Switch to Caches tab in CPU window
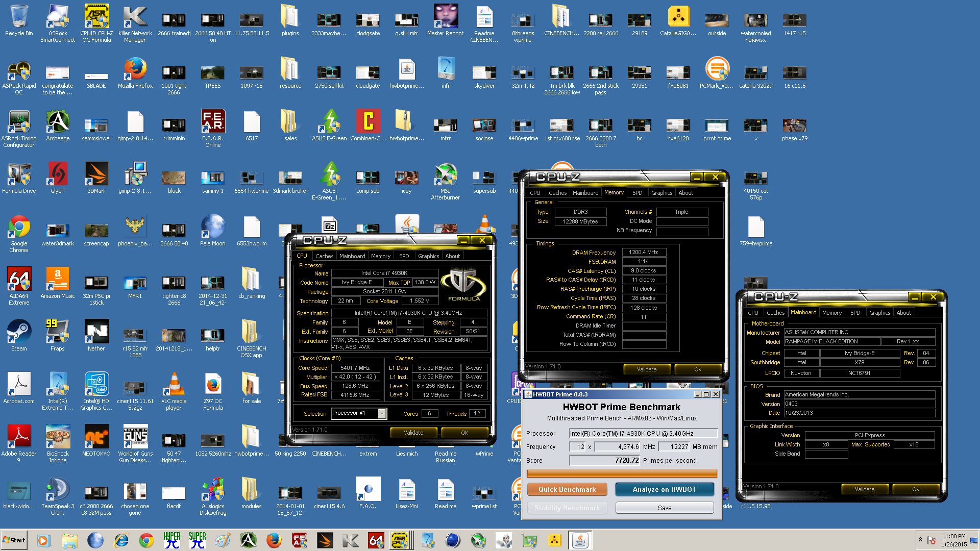980x551 pixels. pyautogui.click(x=324, y=256)
